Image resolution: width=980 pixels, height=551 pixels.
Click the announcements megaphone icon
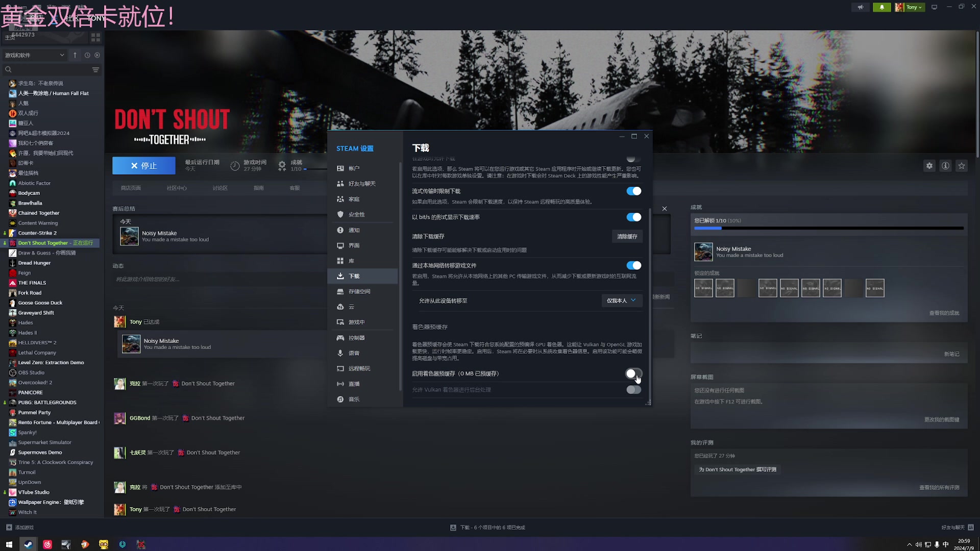pos(861,7)
